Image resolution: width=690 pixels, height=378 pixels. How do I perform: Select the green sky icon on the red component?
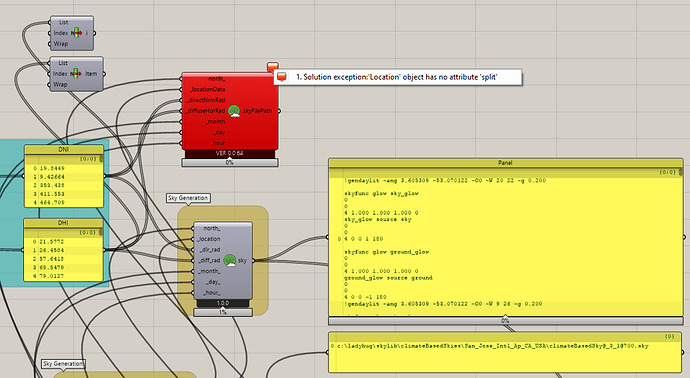234,111
